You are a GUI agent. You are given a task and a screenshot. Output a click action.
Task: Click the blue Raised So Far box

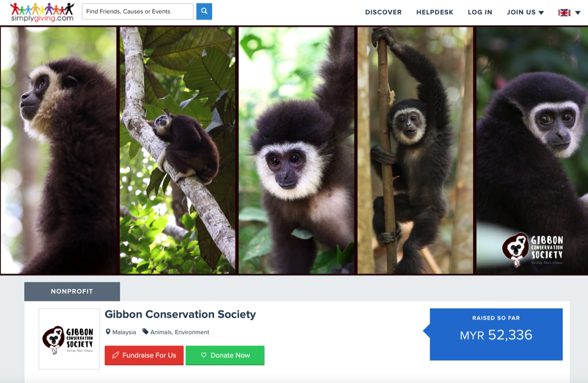[496, 335]
